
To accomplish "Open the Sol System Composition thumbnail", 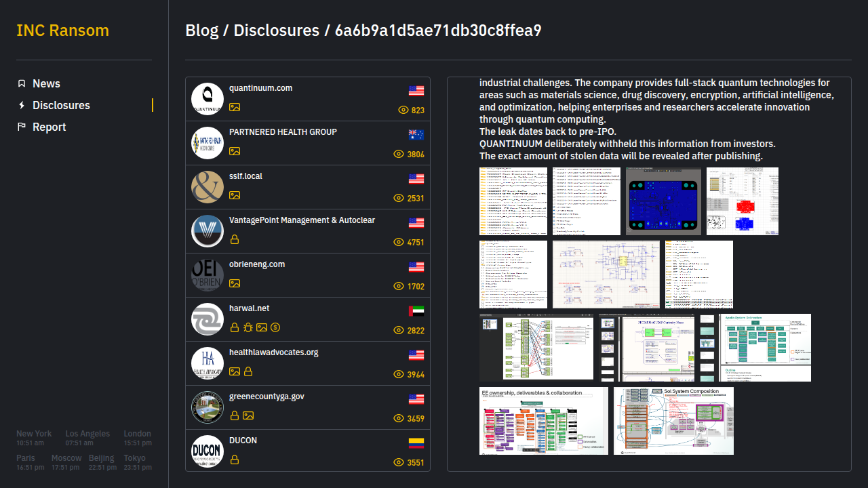I will click(x=673, y=421).
